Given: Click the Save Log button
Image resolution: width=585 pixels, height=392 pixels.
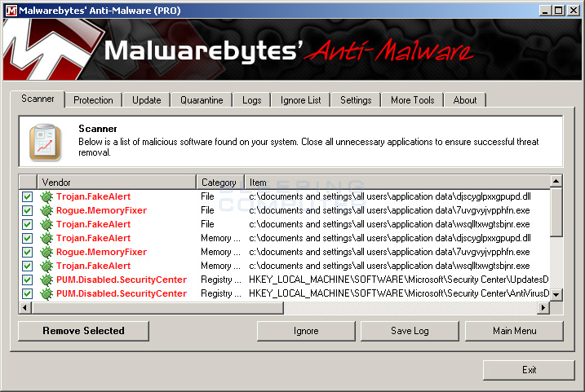Looking at the screenshot, I should click(410, 331).
